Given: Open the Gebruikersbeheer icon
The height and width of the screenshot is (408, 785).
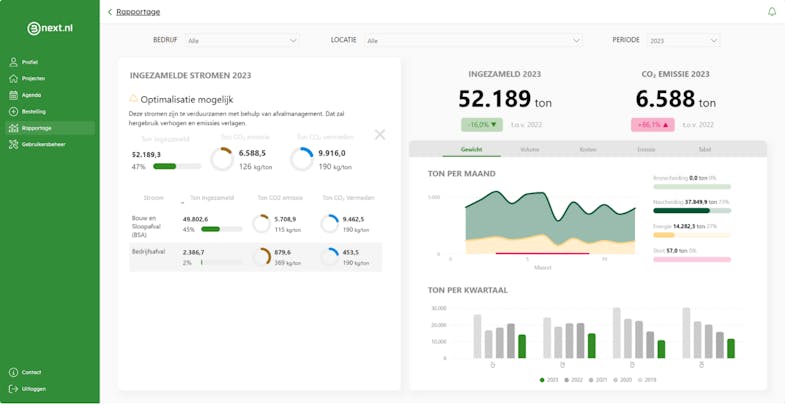Looking at the screenshot, I should click(x=14, y=145).
